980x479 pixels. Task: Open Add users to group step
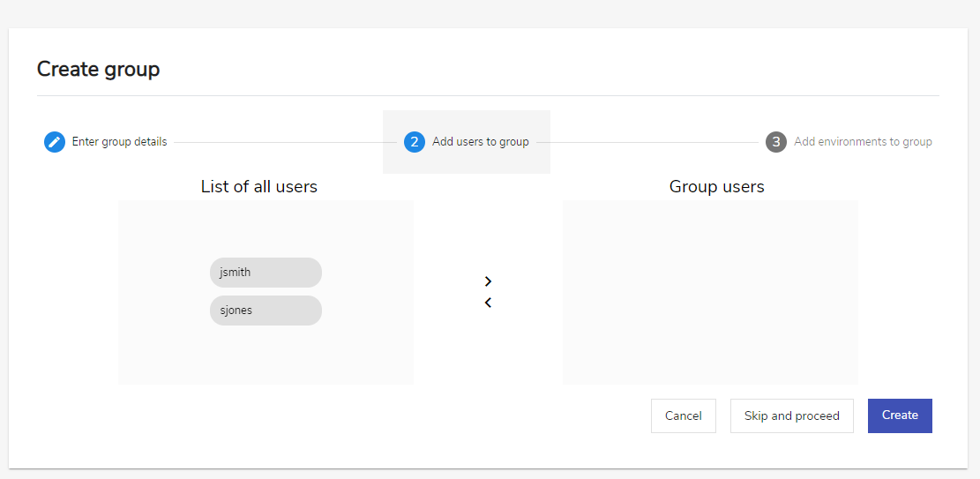click(x=481, y=142)
